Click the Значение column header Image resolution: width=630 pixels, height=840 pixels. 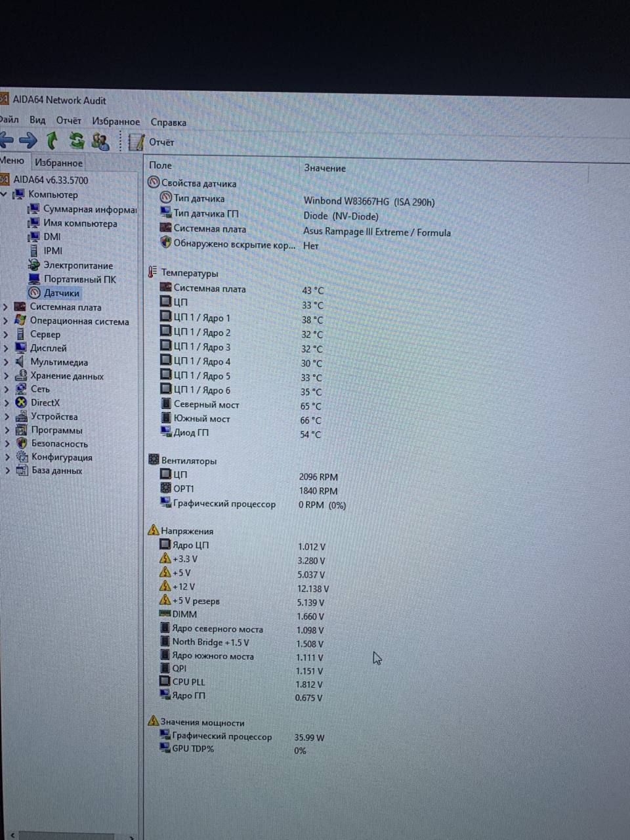click(x=325, y=168)
